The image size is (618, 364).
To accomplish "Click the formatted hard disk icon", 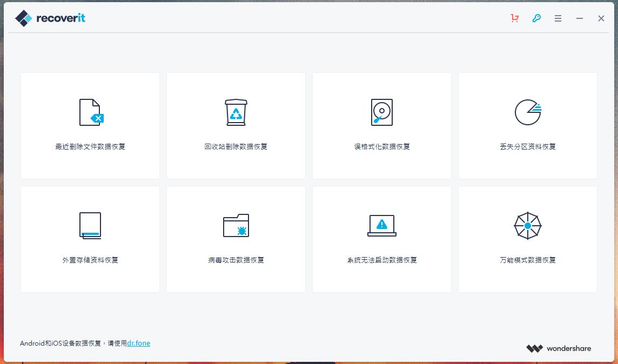I will click(382, 112).
